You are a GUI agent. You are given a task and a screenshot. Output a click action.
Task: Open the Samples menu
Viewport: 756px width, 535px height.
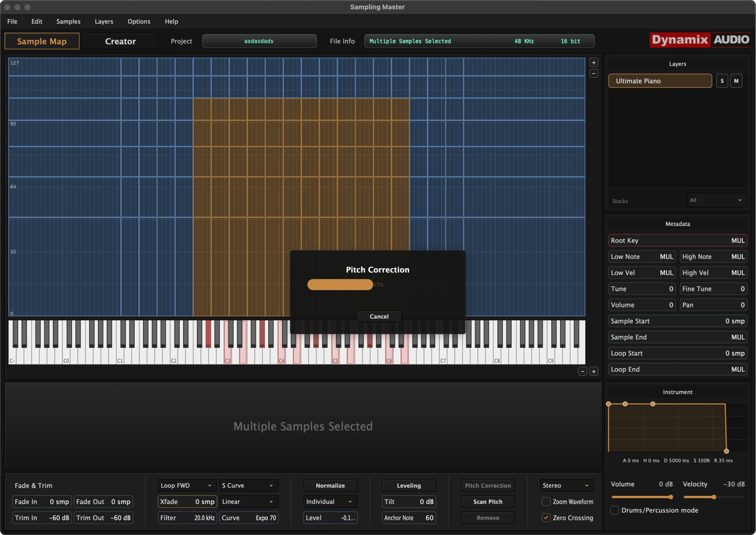coord(68,22)
